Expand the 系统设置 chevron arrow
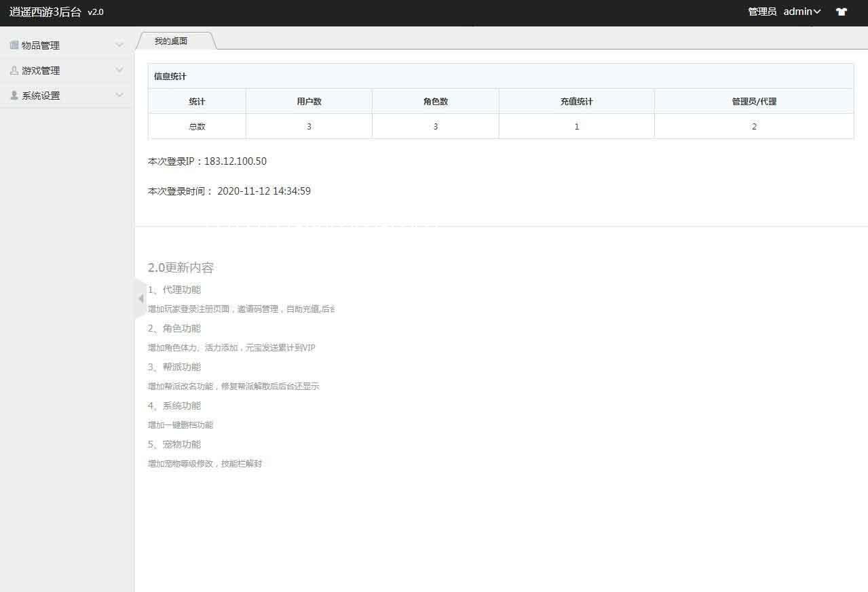 (119, 96)
